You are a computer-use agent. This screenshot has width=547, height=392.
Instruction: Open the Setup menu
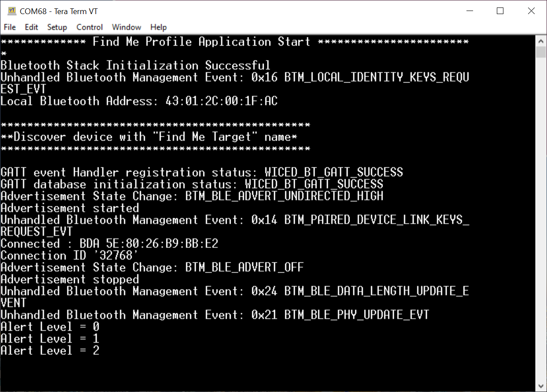click(x=57, y=27)
